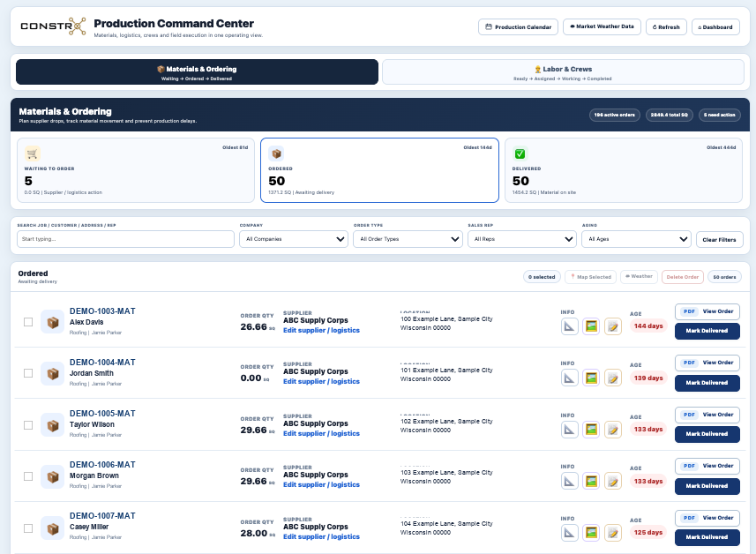The height and width of the screenshot is (554, 756).
Task: Open photo icon for DEMO-1004-MAT
Action: point(591,378)
